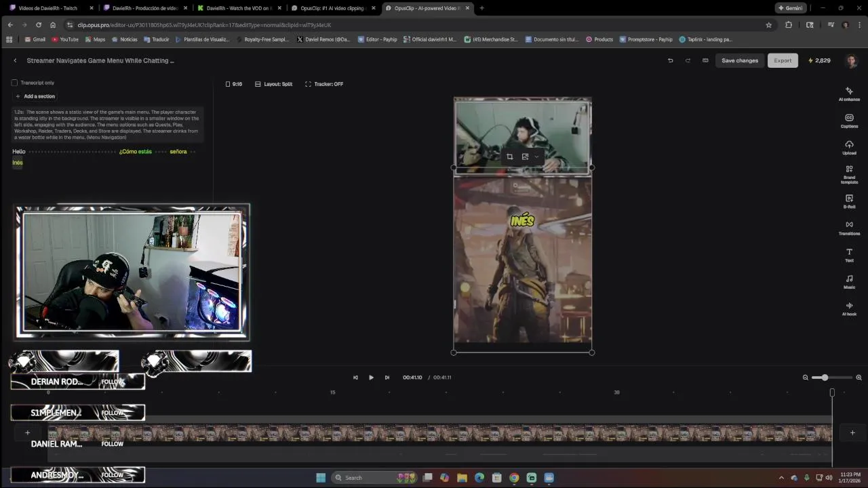Click the credits balance 2,829

coord(819,60)
